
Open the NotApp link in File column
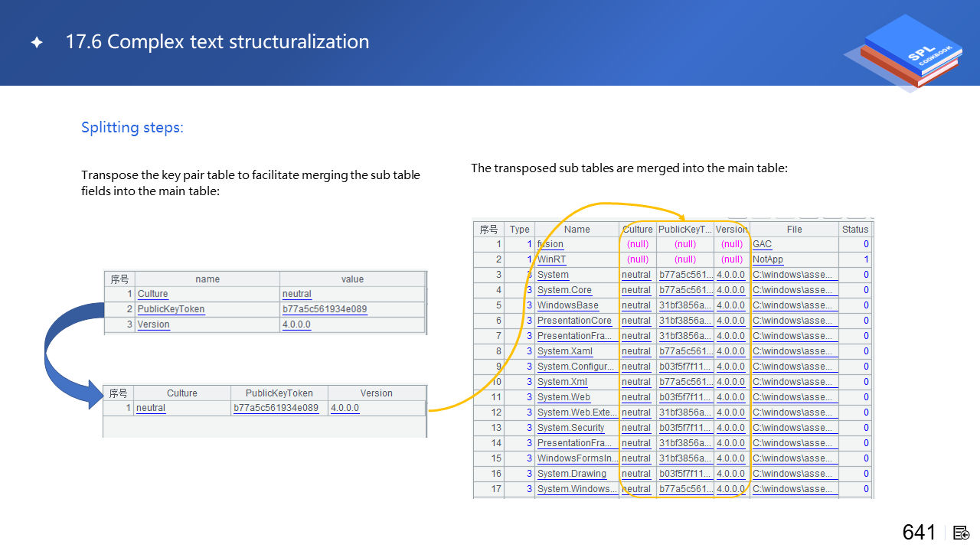(768, 259)
